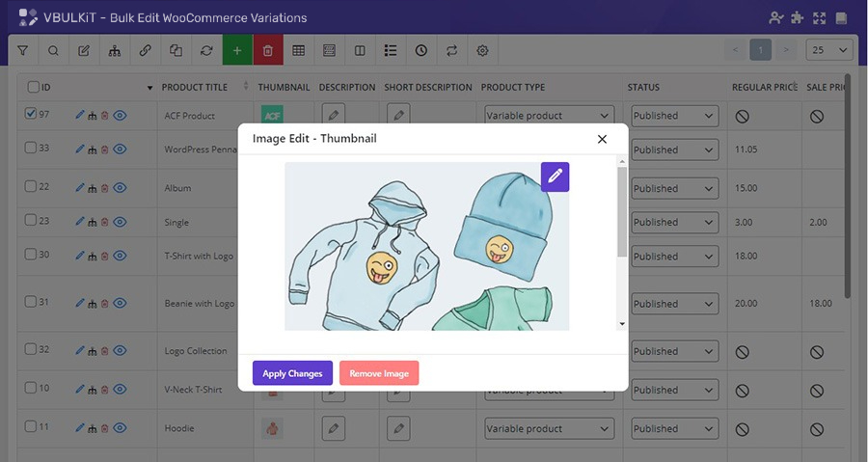Viewport: 868px width, 462px height.
Task: Open the settings gear in toolbar
Action: click(x=483, y=50)
